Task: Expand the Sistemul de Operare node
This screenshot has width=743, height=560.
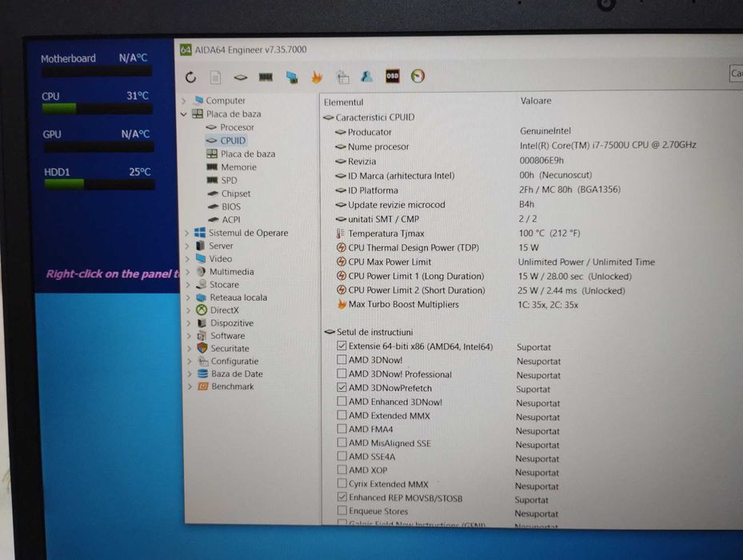Action: coord(186,233)
